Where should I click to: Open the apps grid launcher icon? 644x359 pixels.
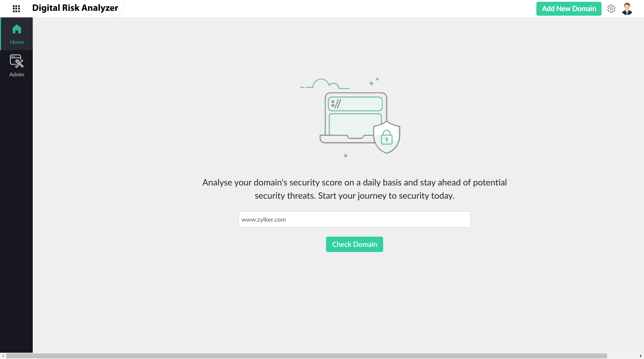coord(16,8)
